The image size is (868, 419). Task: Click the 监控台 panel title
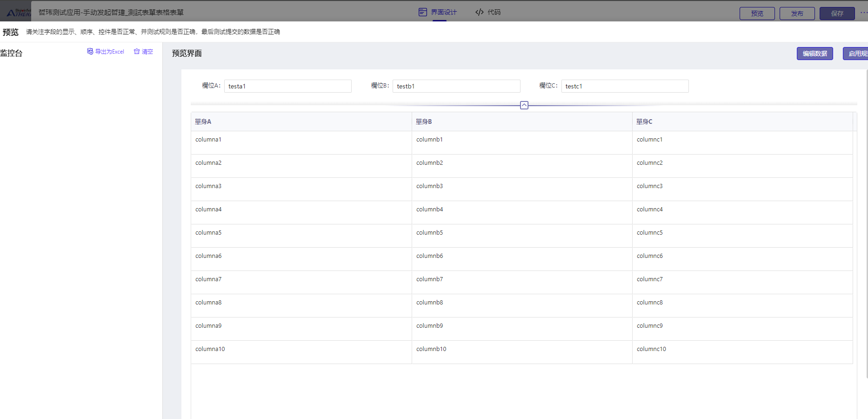pos(11,53)
